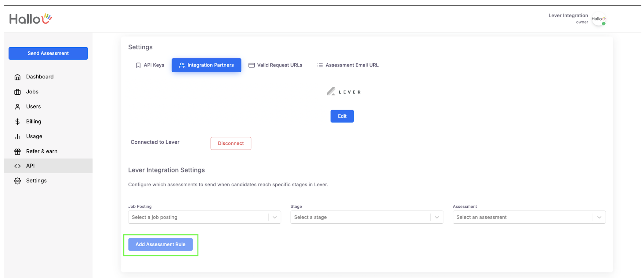Click the owner role label
This screenshot has height=278, width=644.
[x=582, y=22]
